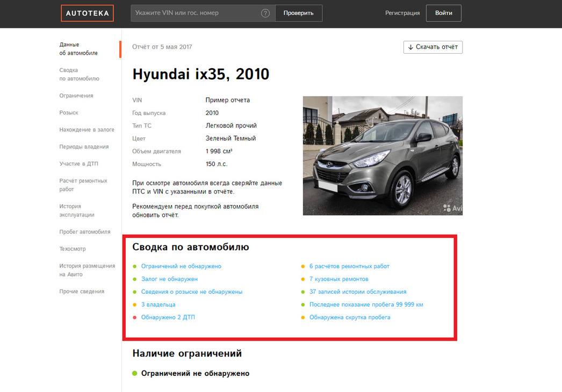Open 37 записей истории обслуживания link
This screenshot has width=562, height=392.
pyautogui.click(x=357, y=292)
